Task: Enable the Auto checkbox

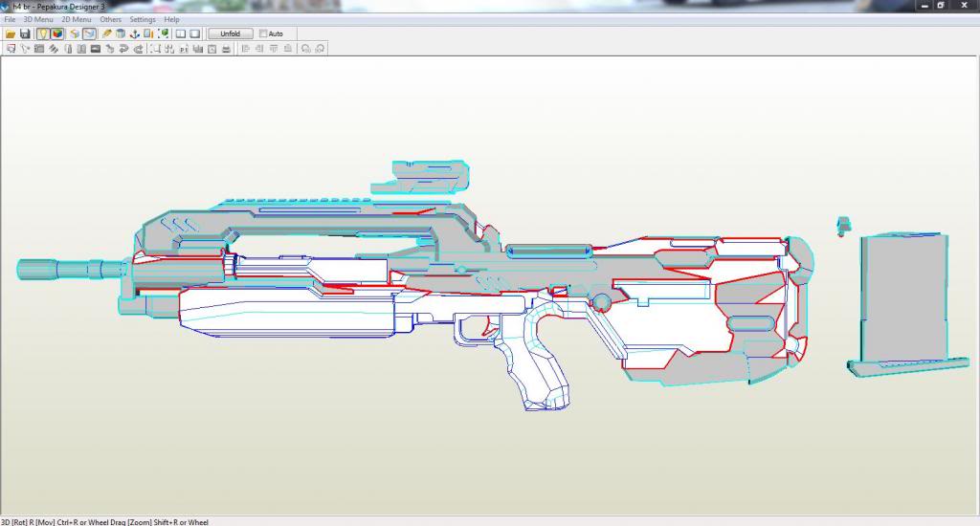Action: 263,33
